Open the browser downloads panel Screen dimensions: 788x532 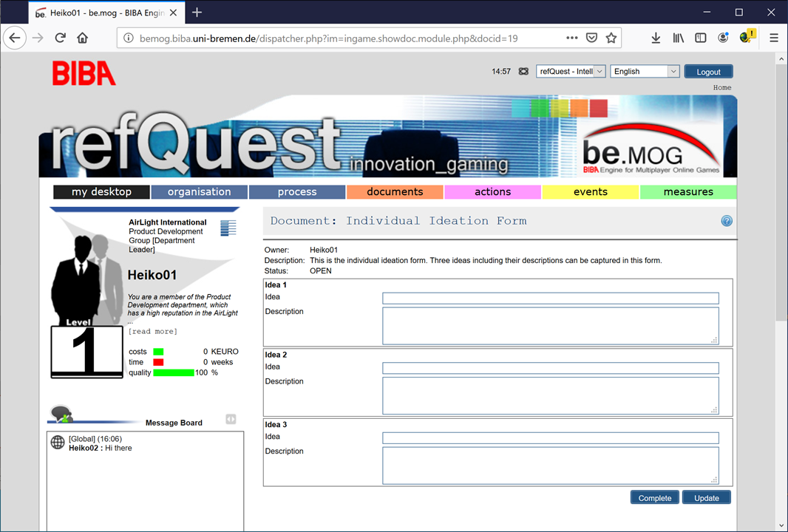click(x=656, y=38)
